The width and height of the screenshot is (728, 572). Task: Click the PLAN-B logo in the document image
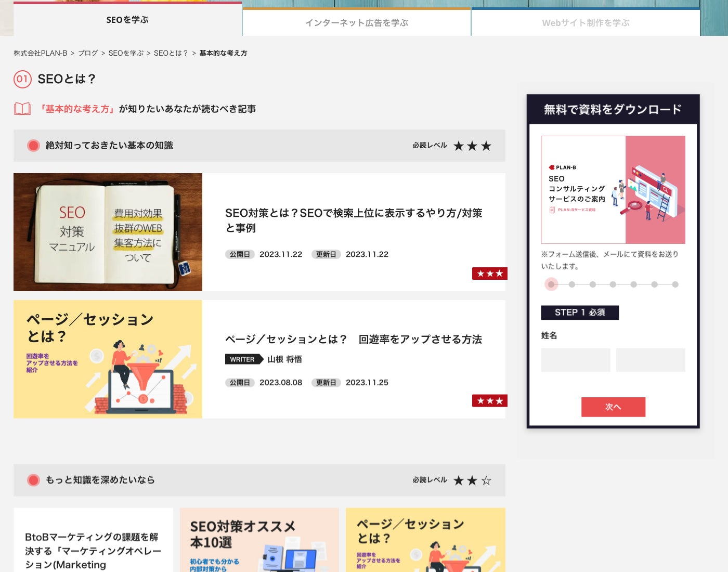(563, 167)
